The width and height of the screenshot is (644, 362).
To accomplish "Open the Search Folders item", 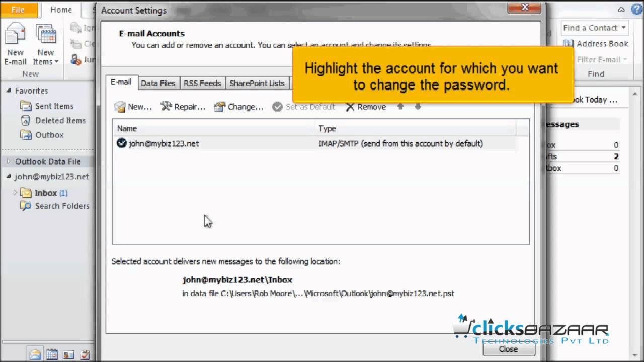I will click(x=54, y=206).
